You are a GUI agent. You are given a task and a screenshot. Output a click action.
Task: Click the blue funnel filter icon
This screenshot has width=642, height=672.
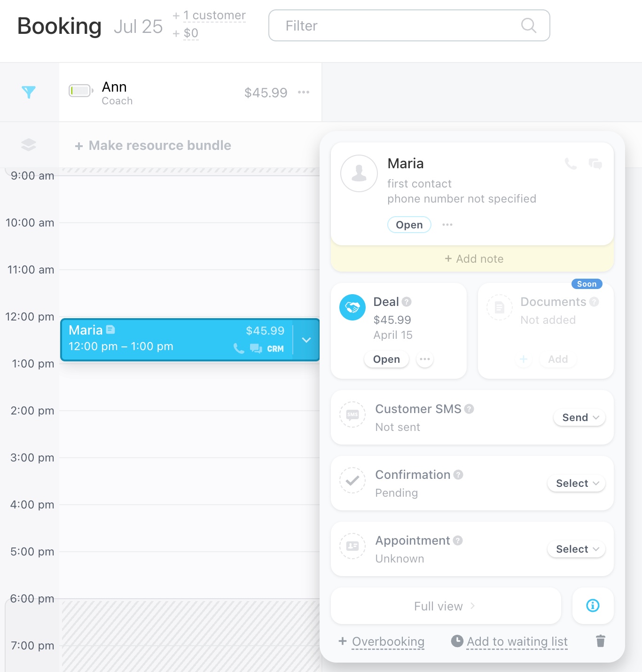[x=29, y=92]
